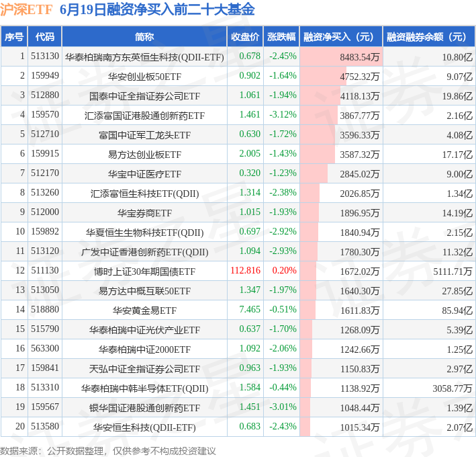Click the 涨跌幅 column header
The width and height of the screenshot is (476, 457).
coord(281,37)
